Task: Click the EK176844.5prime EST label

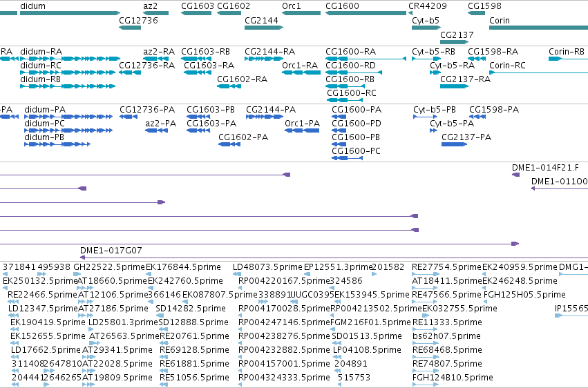Action: point(183,267)
